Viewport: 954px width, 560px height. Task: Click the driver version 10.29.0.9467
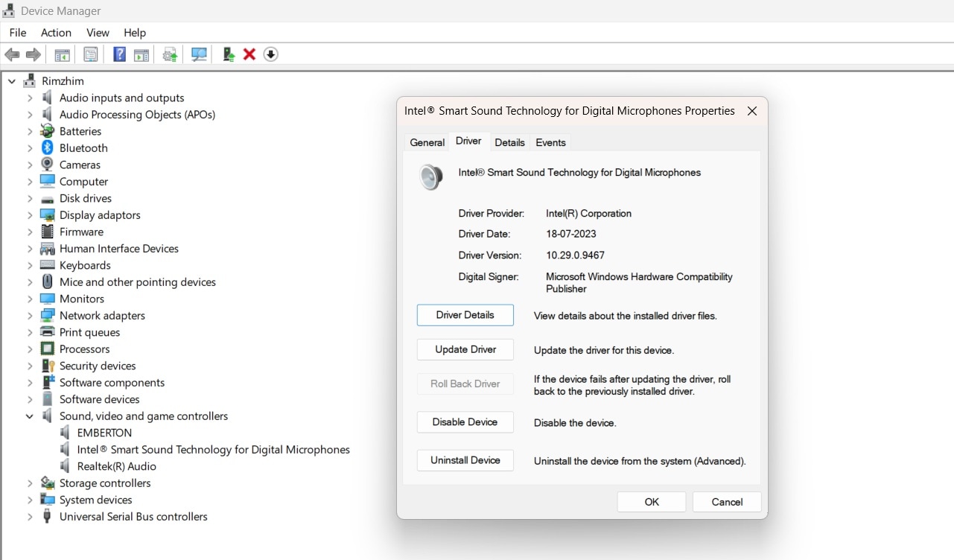pyautogui.click(x=575, y=255)
